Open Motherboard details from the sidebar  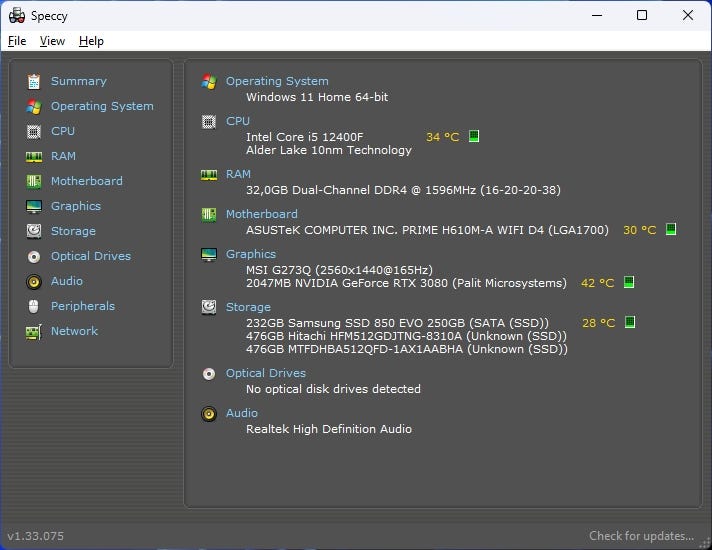click(x=87, y=181)
